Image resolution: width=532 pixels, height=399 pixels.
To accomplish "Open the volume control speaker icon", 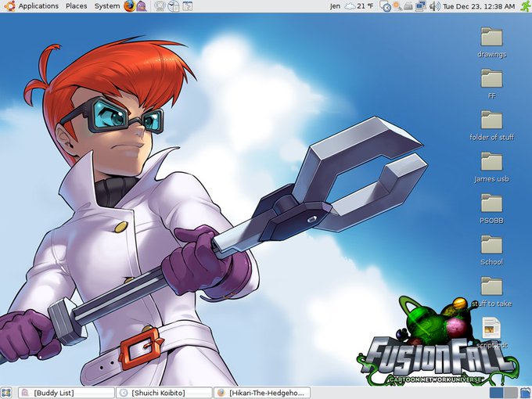I will (434, 6).
